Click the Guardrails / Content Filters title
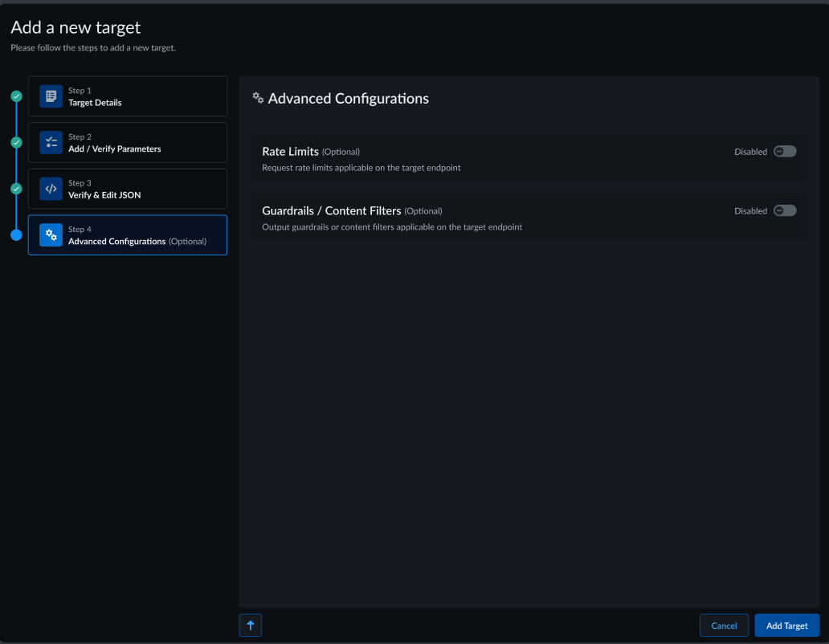The width and height of the screenshot is (829, 644). [331, 211]
